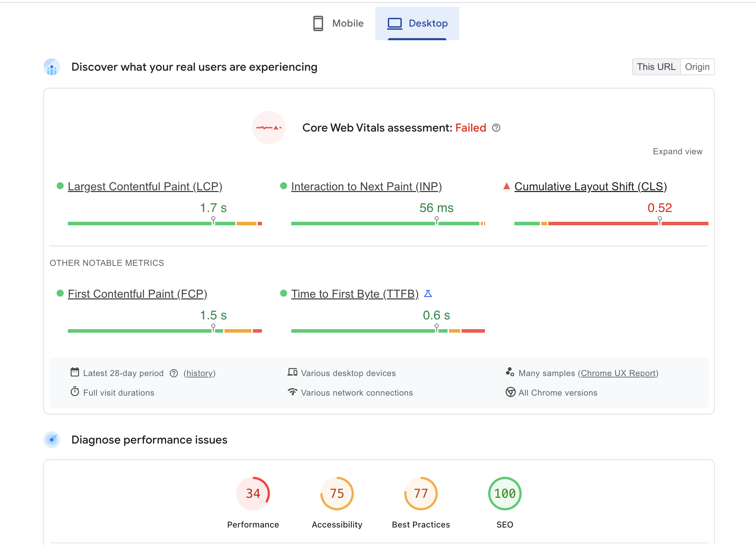The height and width of the screenshot is (545, 756).
Task: Open the history link
Action: [x=199, y=373]
